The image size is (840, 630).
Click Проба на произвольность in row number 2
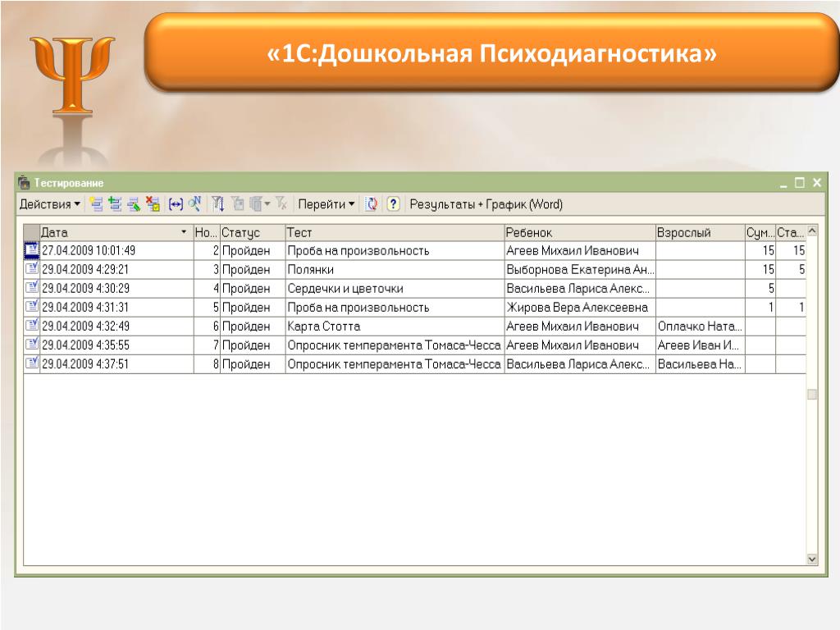pos(395,251)
